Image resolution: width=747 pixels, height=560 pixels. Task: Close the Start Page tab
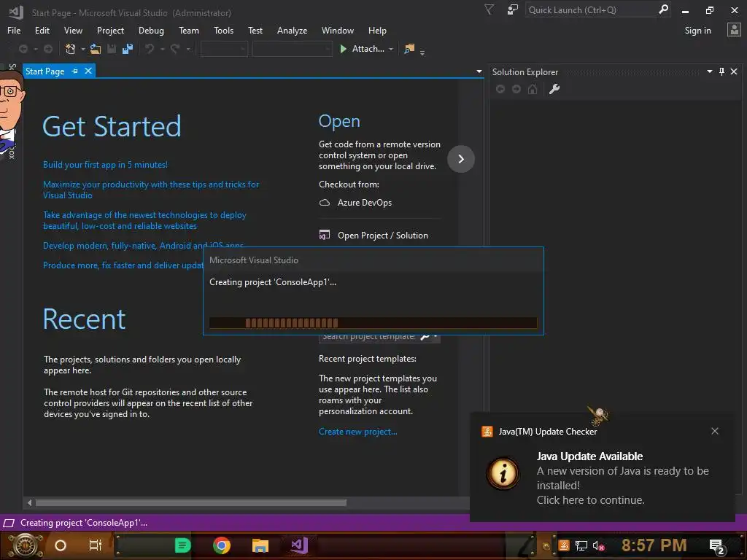[x=88, y=71]
